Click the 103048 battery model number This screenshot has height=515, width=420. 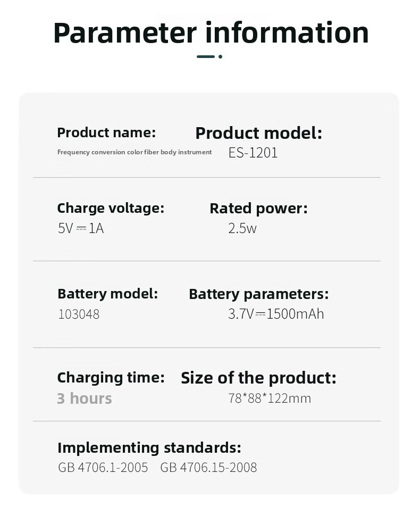[79, 314]
